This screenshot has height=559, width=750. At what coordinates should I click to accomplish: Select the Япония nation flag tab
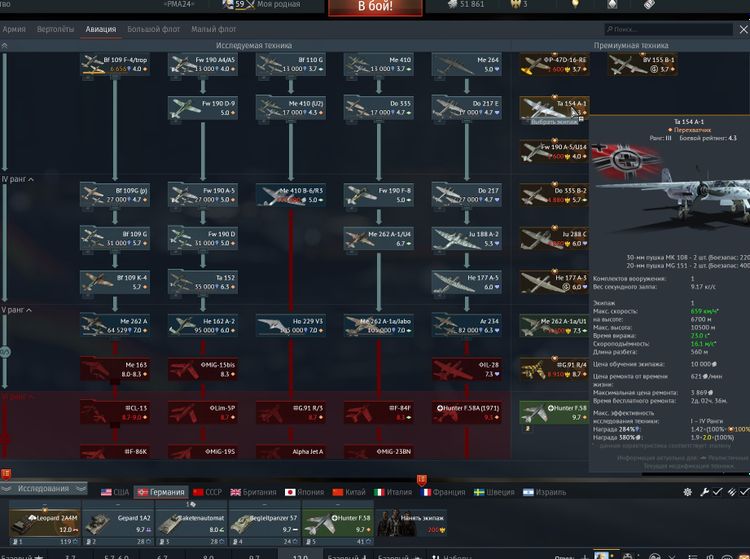(306, 493)
